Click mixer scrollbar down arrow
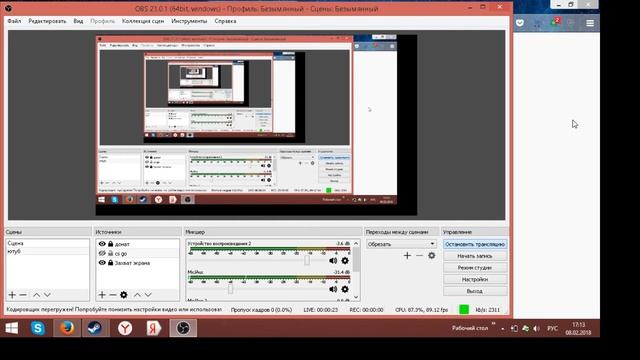Screen dimensions: 640x360 coord(356,298)
